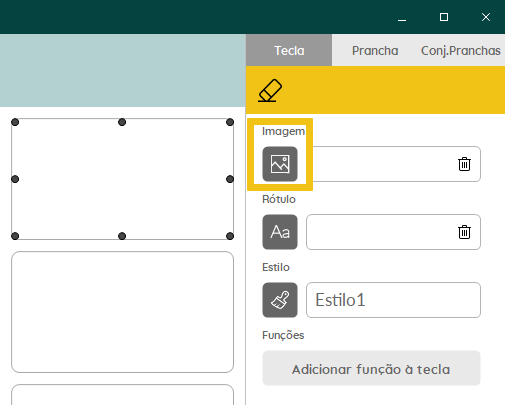Focus the Rótulo text input field
This screenshot has height=405, width=505.
393,232
